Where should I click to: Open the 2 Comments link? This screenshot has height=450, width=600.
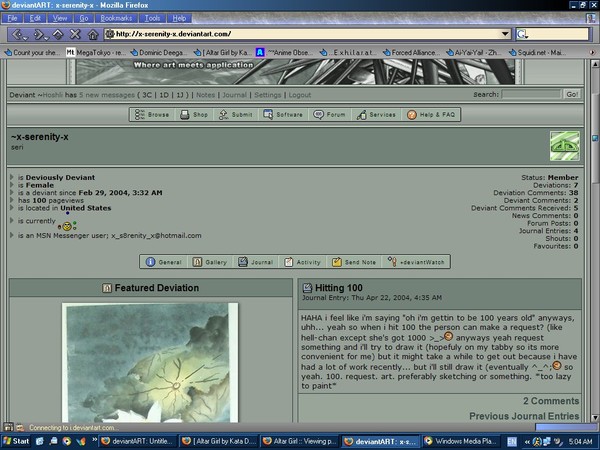551,401
